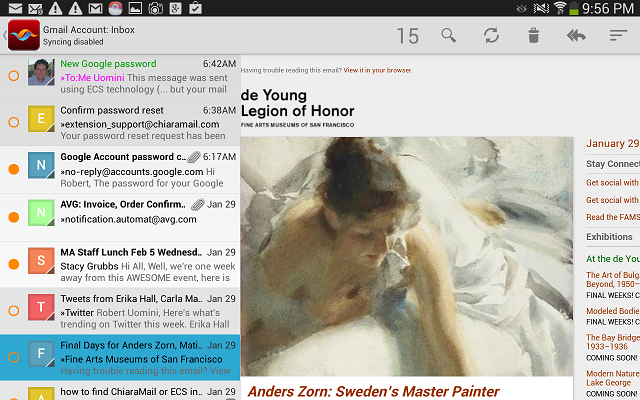The height and width of the screenshot is (400, 640).
Task: Open The Art of Bulg exhibition link
Action: pos(613,279)
